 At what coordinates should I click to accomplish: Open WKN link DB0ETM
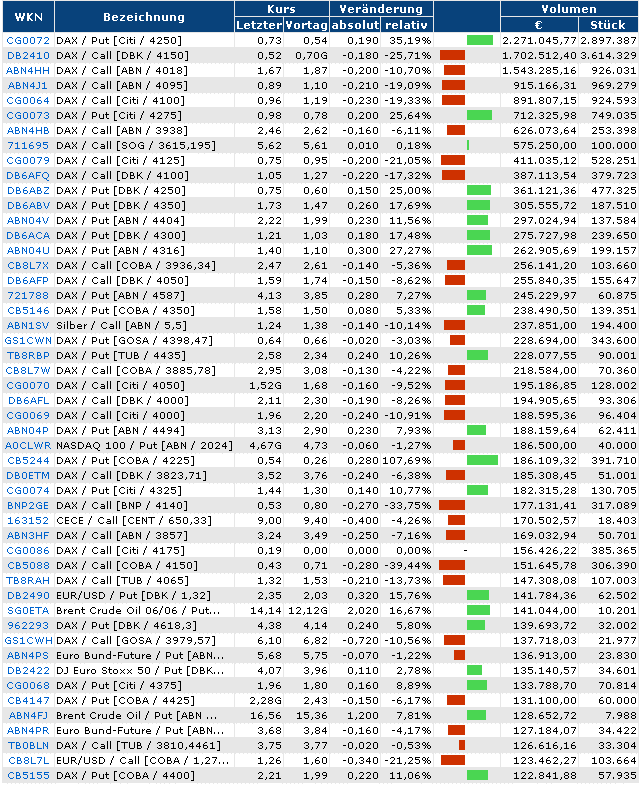point(28,476)
